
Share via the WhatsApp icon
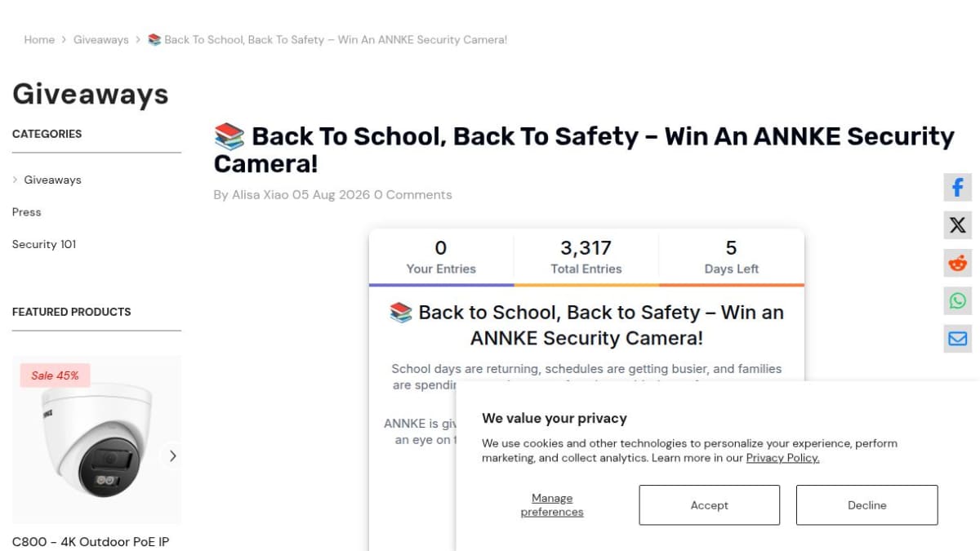pos(957,300)
